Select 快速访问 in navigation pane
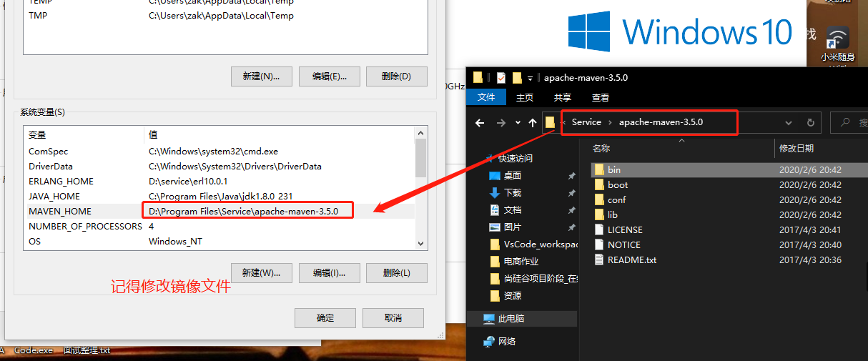Image resolution: width=868 pixels, height=361 pixels. [516, 159]
